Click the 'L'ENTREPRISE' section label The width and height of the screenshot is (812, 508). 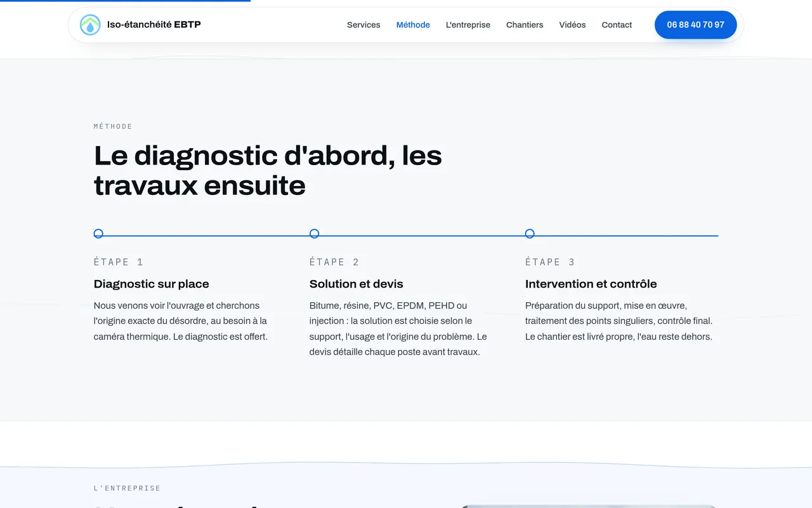128,488
